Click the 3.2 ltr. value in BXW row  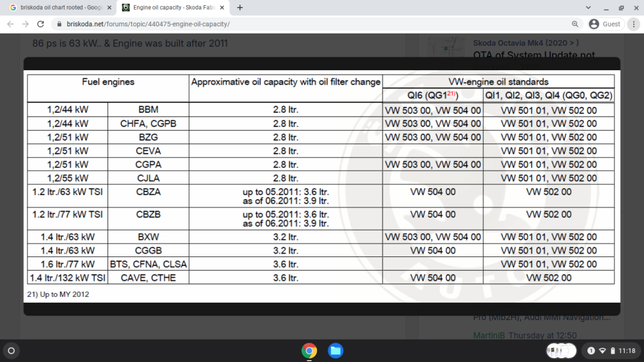[x=285, y=237]
